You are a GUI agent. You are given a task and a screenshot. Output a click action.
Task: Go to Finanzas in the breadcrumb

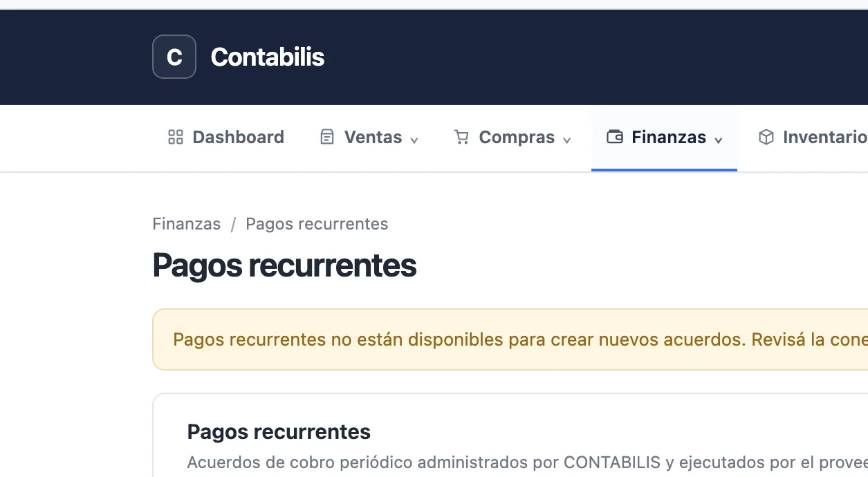click(x=187, y=224)
